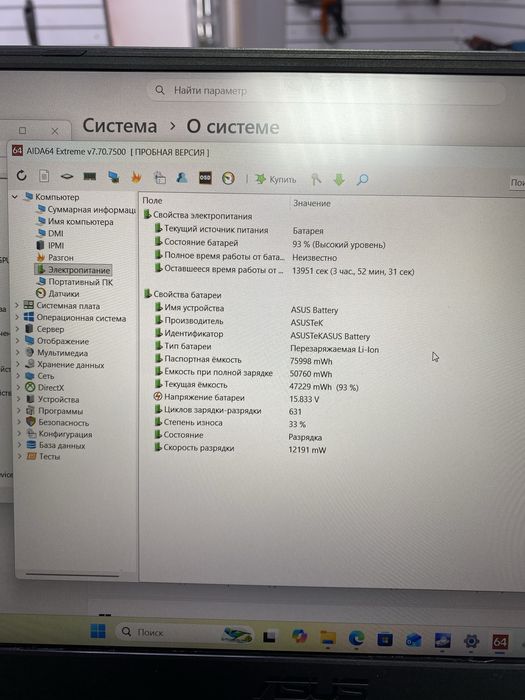
Task: Expand the Сеть tree node
Action: [18, 376]
